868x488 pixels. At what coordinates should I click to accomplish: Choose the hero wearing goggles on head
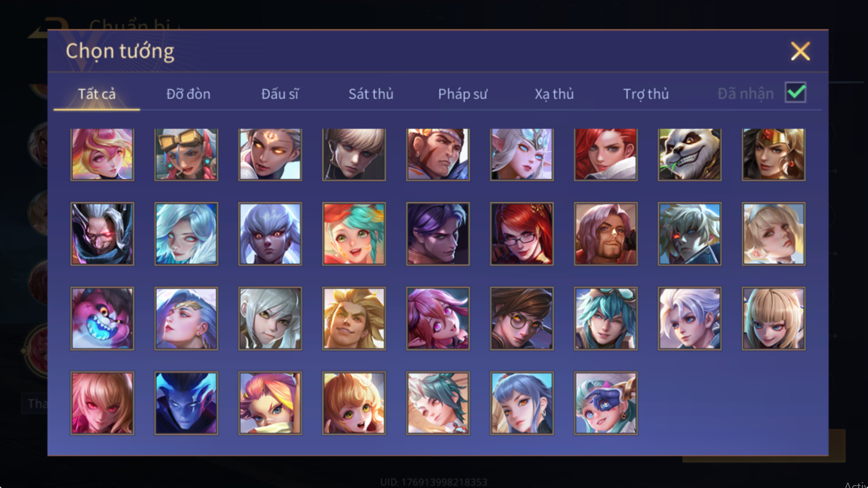coord(186,154)
